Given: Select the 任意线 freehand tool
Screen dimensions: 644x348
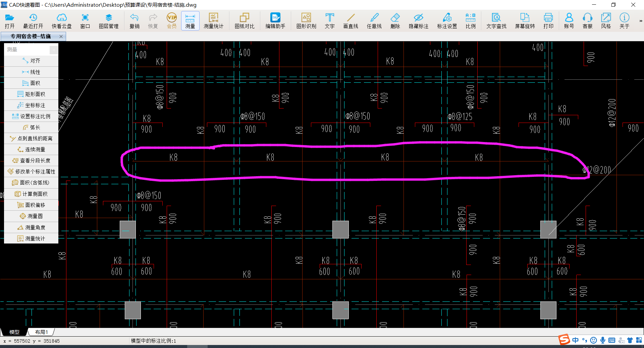Looking at the screenshot, I should [x=374, y=21].
